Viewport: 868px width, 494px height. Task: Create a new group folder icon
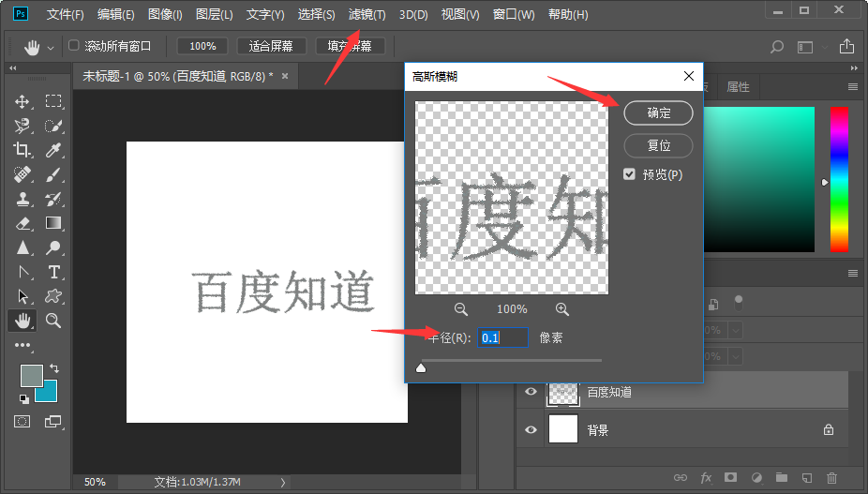pyautogui.click(x=782, y=477)
